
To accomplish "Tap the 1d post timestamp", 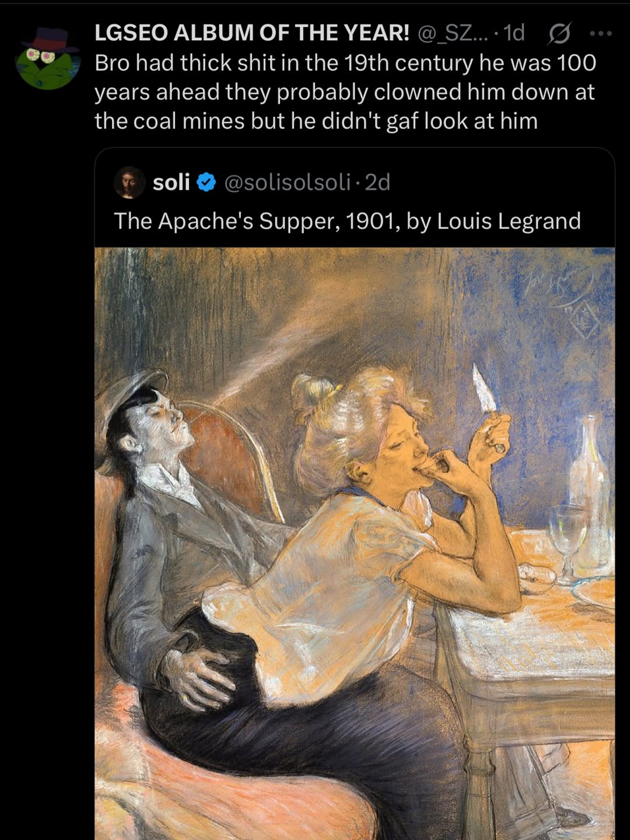I will pos(514,34).
